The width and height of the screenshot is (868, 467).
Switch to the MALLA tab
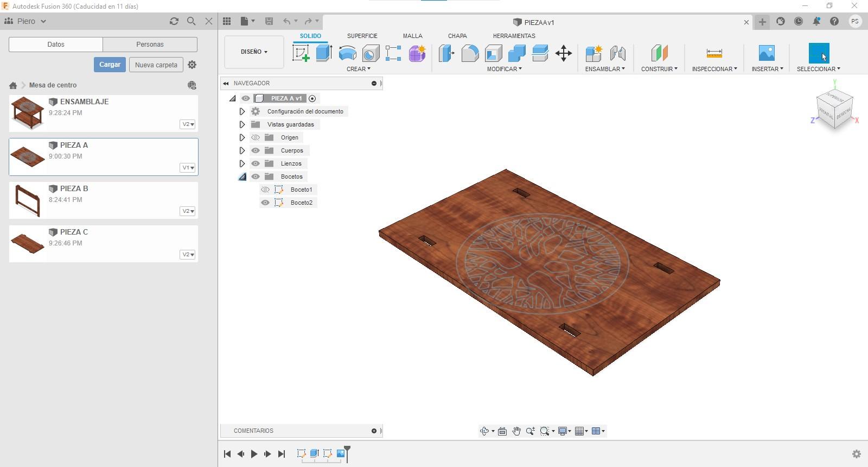pyautogui.click(x=413, y=36)
